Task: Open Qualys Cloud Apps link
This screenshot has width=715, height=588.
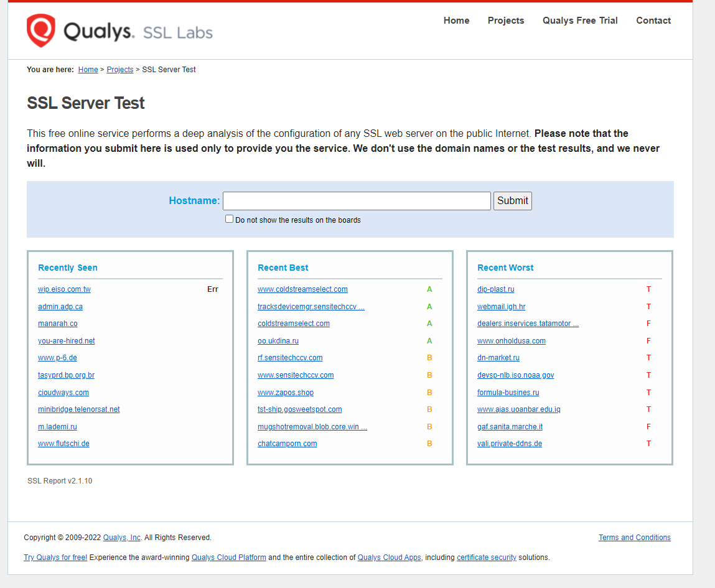Action: click(390, 557)
